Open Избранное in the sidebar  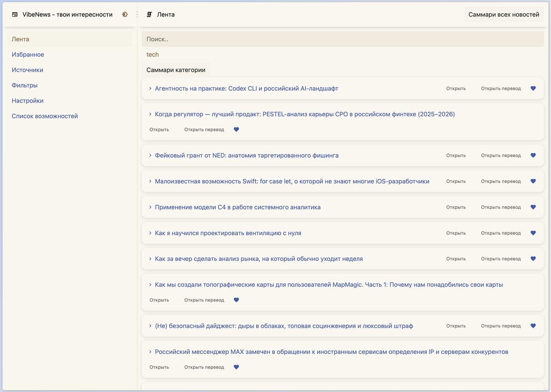point(28,55)
